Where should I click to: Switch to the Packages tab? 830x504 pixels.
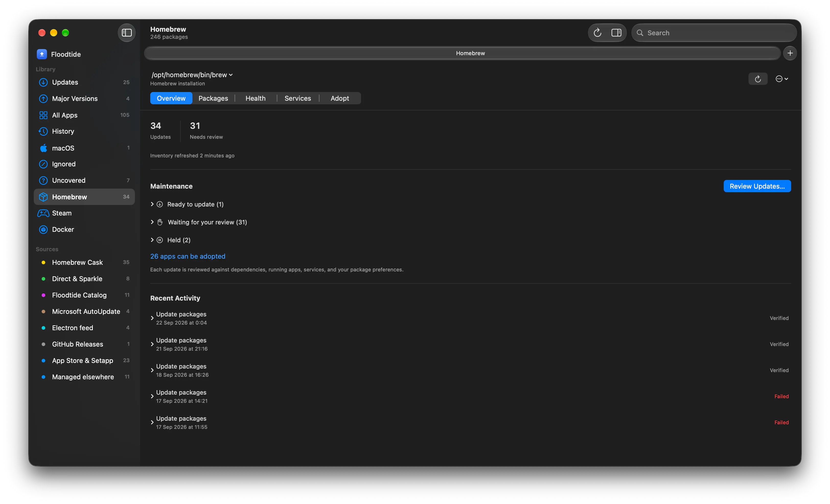pos(213,98)
